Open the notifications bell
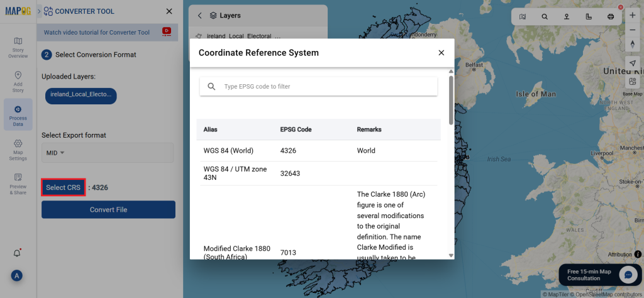Viewport: 644px width, 298px height. 17,253
